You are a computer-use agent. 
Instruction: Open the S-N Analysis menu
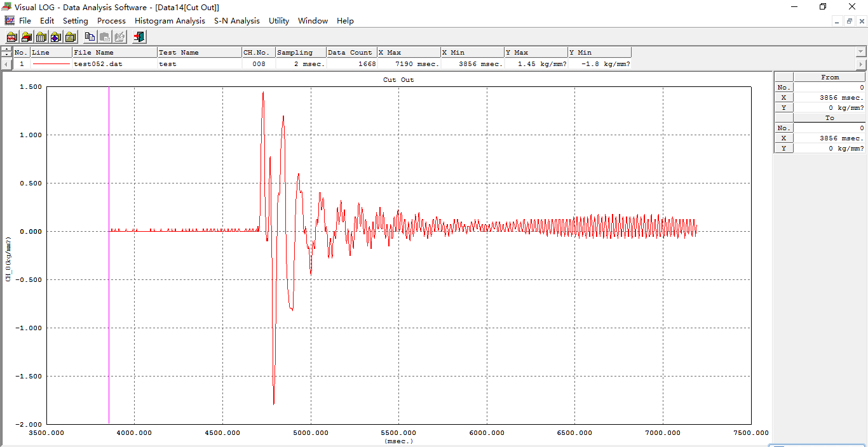(x=236, y=21)
